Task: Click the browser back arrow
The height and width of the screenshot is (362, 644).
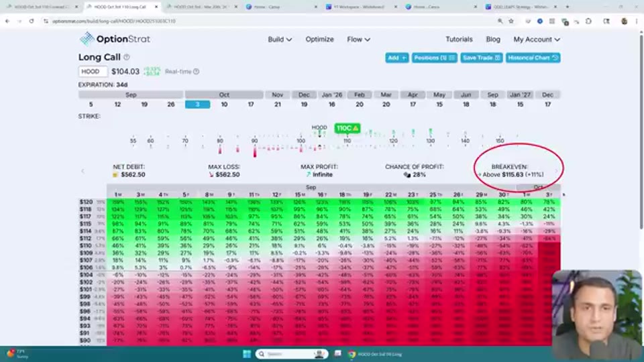Action: (x=7, y=21)
